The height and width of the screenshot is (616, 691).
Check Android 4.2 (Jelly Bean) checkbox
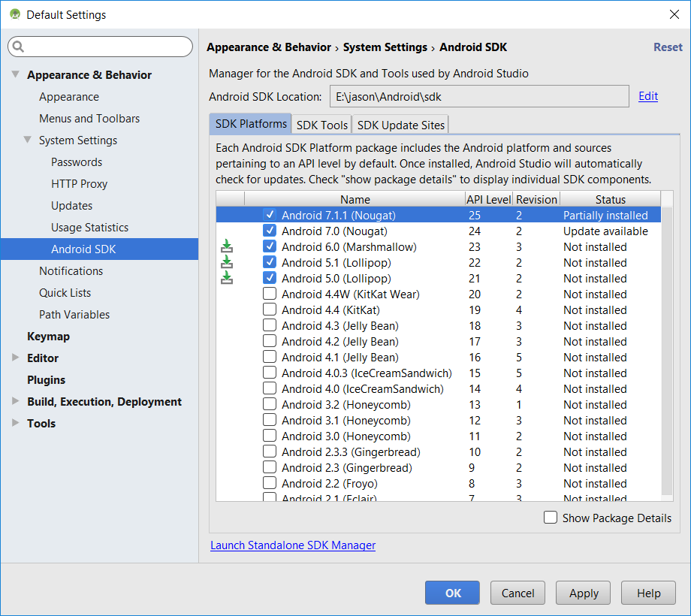click(269, 341)
